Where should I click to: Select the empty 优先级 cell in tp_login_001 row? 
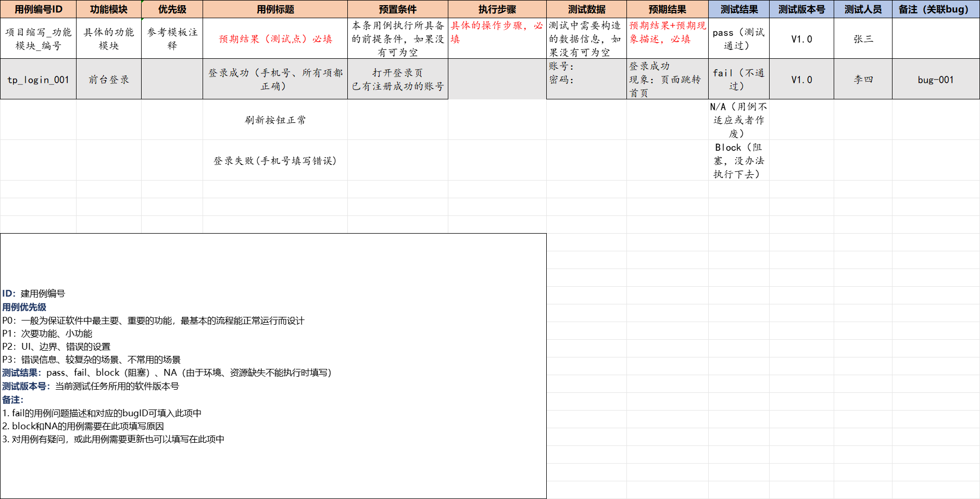[x=172, y=79]
